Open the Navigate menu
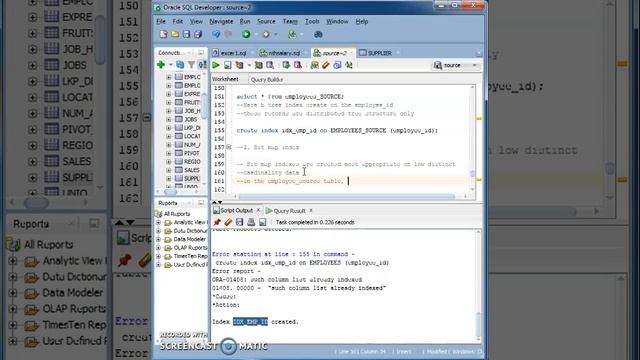This screenshot has height=360, width=640. pyautogui.click(x=221, y=21)
